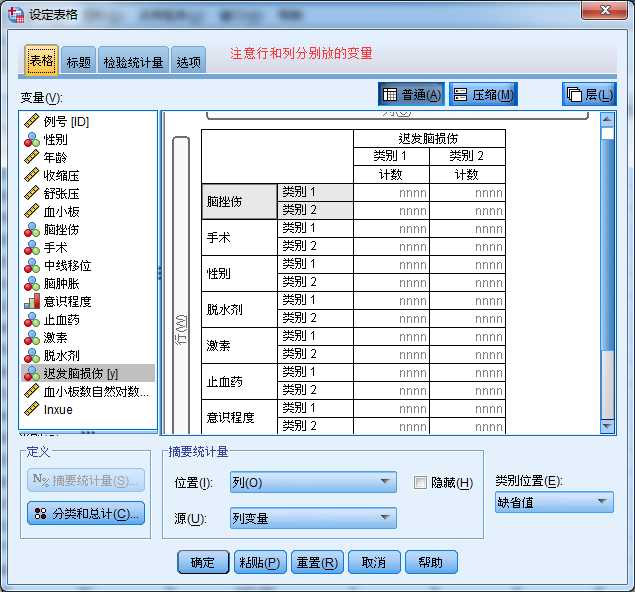Toggle the 隐藏(H) checkbox
This screenshot has width=635, height=592.
[420, 482]
